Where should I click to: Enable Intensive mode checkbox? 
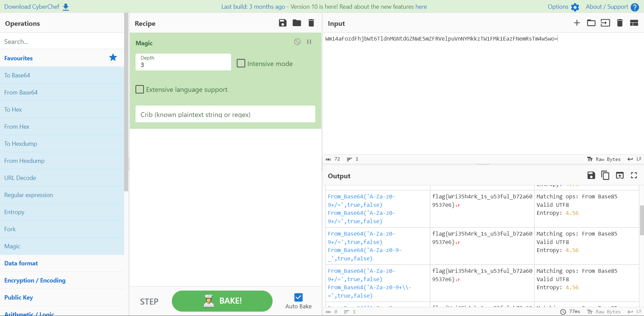[241, 63]
